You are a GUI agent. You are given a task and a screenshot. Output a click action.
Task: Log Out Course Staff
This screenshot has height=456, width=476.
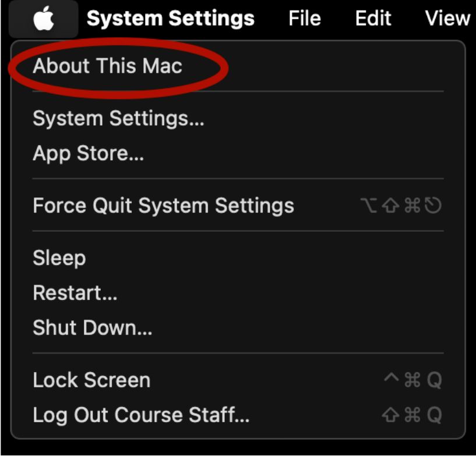tap(140, 415)
